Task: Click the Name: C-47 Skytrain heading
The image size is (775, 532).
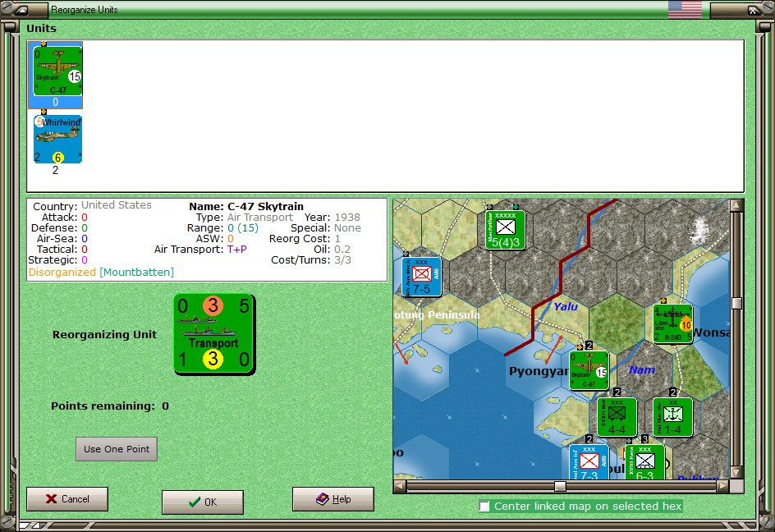Action: click(246, 207)
